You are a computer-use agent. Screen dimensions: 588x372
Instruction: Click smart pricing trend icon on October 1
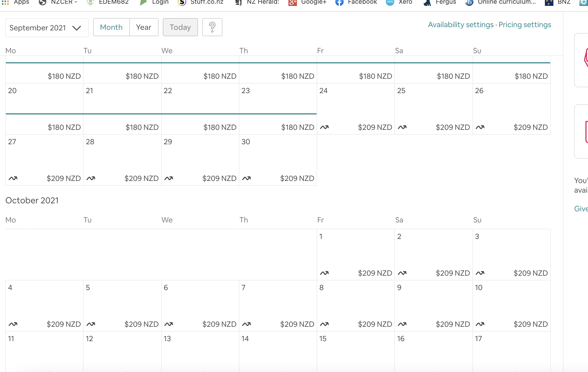pos(324,273)
